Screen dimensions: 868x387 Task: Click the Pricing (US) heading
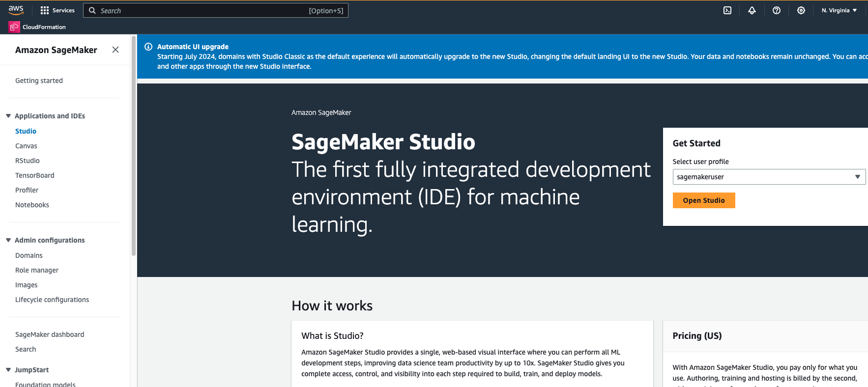(697, 335)
